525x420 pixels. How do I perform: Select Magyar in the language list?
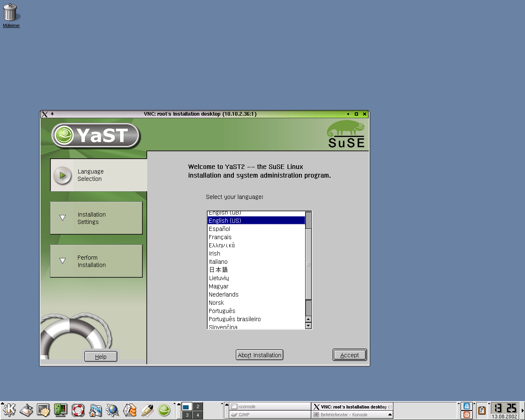256,286
